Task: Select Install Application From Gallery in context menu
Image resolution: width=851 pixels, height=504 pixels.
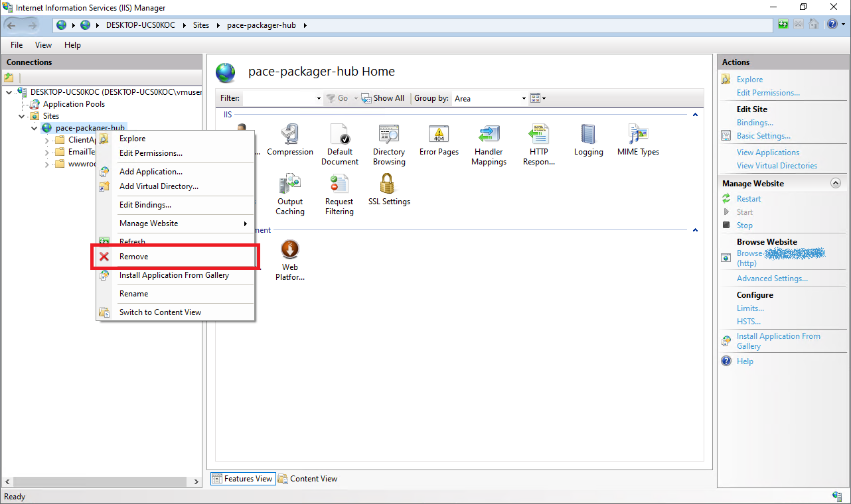Action: point(176,275)
